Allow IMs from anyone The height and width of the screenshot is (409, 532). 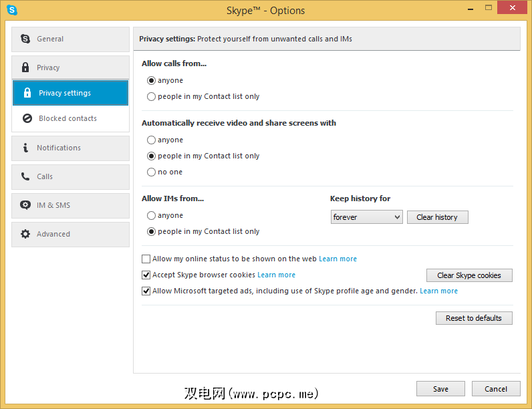coord(151,216)
